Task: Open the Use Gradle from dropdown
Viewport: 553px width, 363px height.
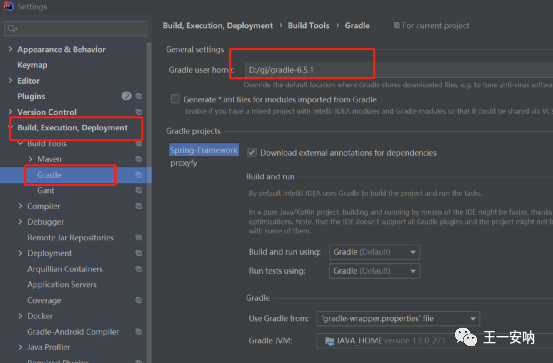Action: coord(398,319)
